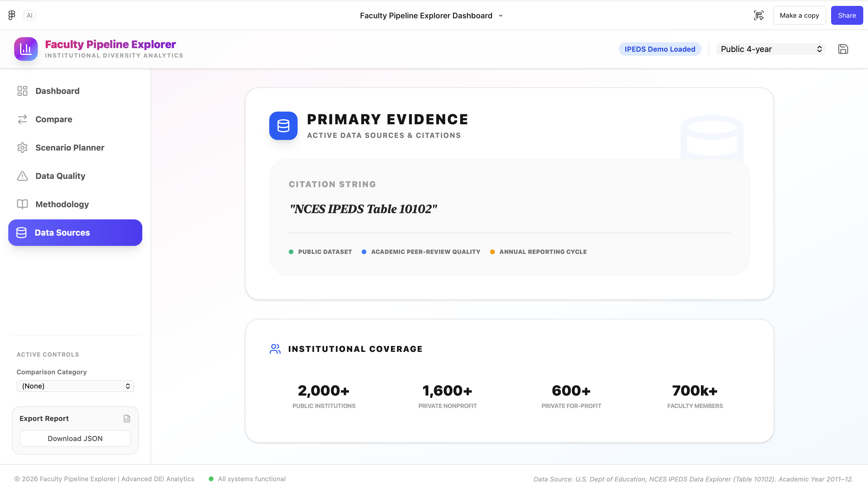Click the Figma logo icon
Image resolution: width=868 pixels, height=493 pixels.
click(x=12, y=15)
